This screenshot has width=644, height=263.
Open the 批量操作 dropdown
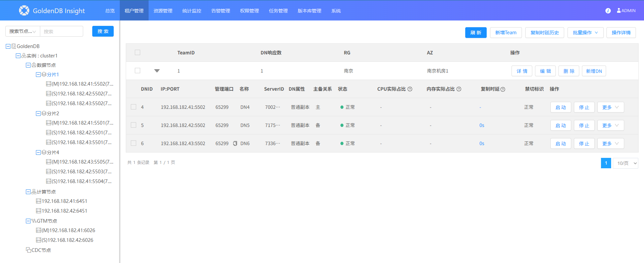point(585,33)
